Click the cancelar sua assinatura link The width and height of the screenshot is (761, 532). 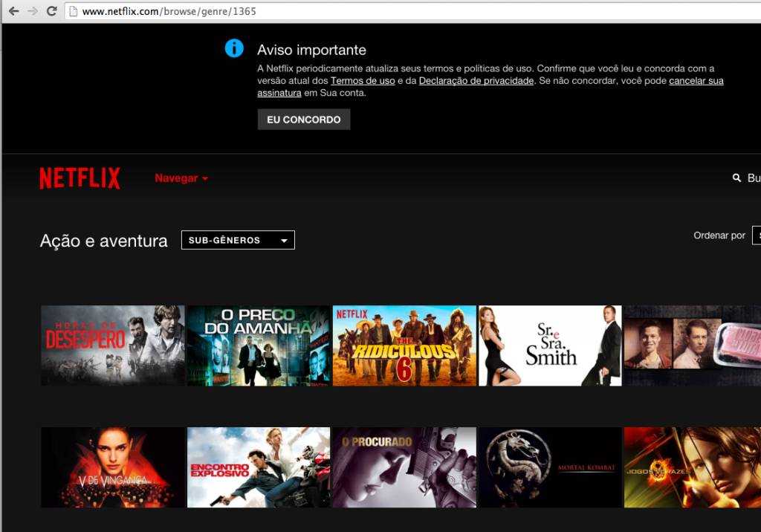[696, 81]
